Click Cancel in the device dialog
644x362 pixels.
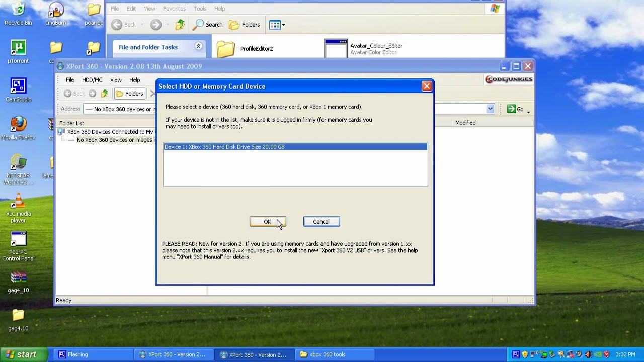tap(321, 222)
